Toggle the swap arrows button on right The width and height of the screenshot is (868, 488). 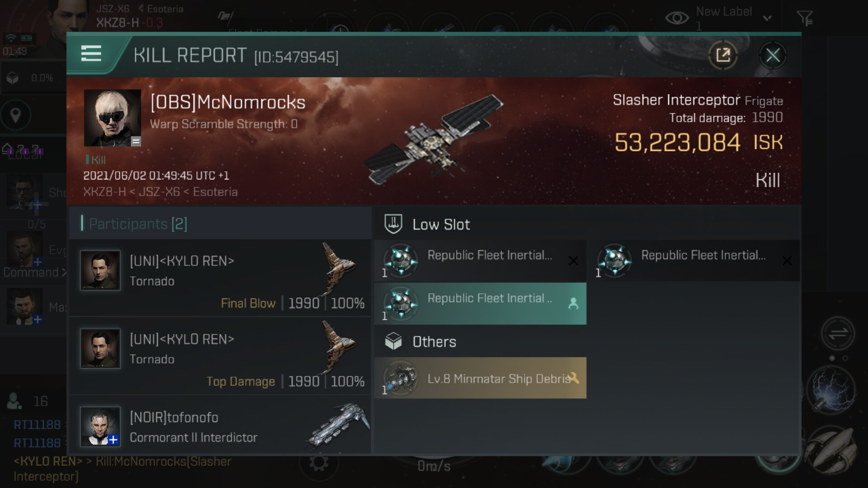[838, 333]
